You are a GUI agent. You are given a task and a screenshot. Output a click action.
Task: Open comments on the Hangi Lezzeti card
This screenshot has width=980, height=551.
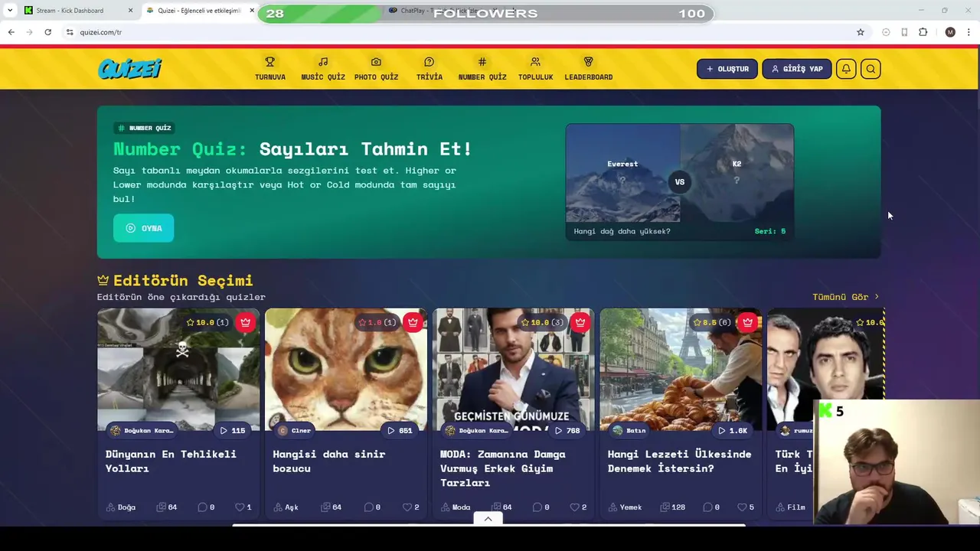(x=711, y=507)
